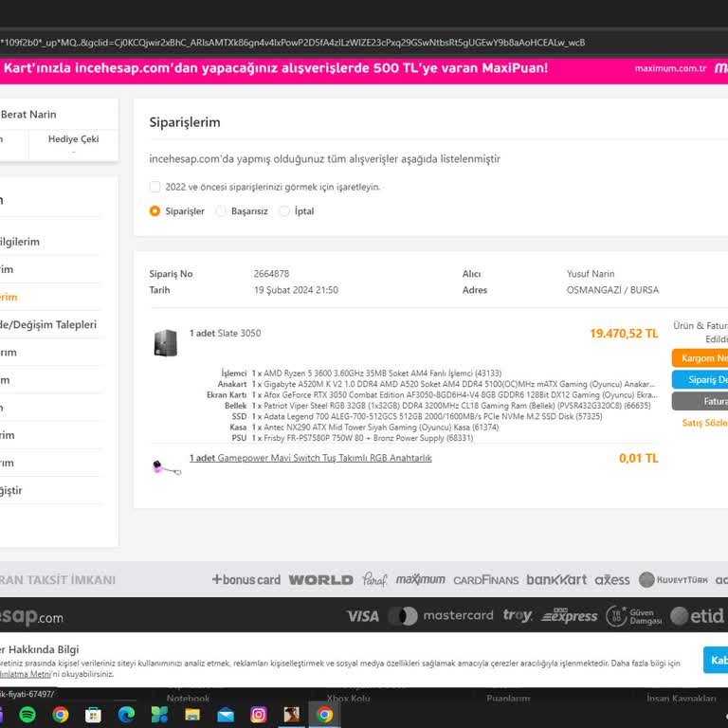Click the blue Sipariş Detayı button
The image size is (728, 728).
tap(700, 379)
